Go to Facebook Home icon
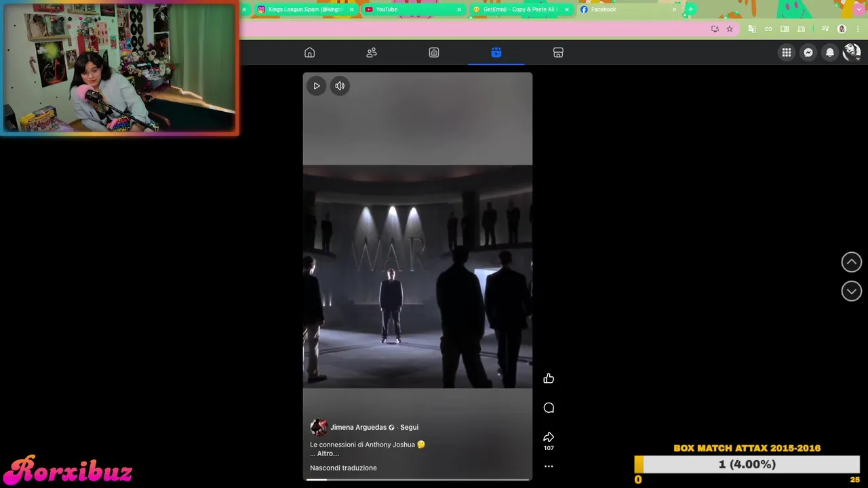Screen dimensions: 868x488 [x=310, y=53]
